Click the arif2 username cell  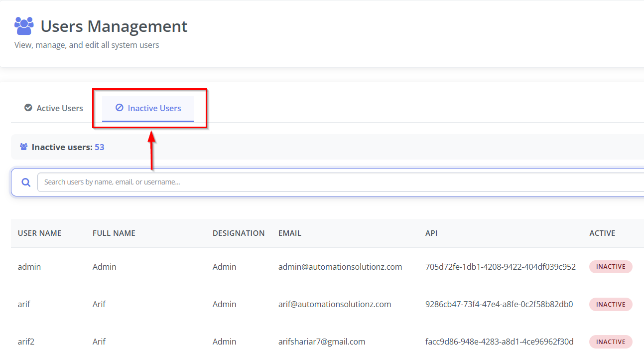click(27, 342)
